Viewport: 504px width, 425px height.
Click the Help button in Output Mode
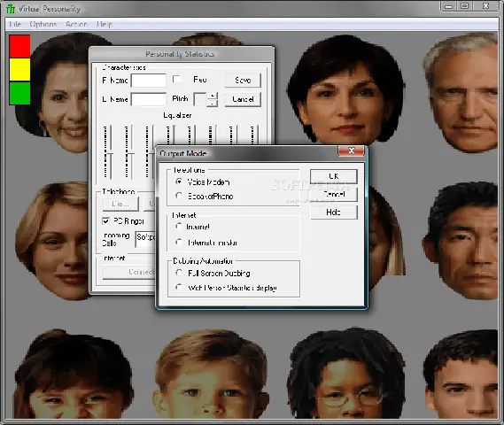coord(334,212)
